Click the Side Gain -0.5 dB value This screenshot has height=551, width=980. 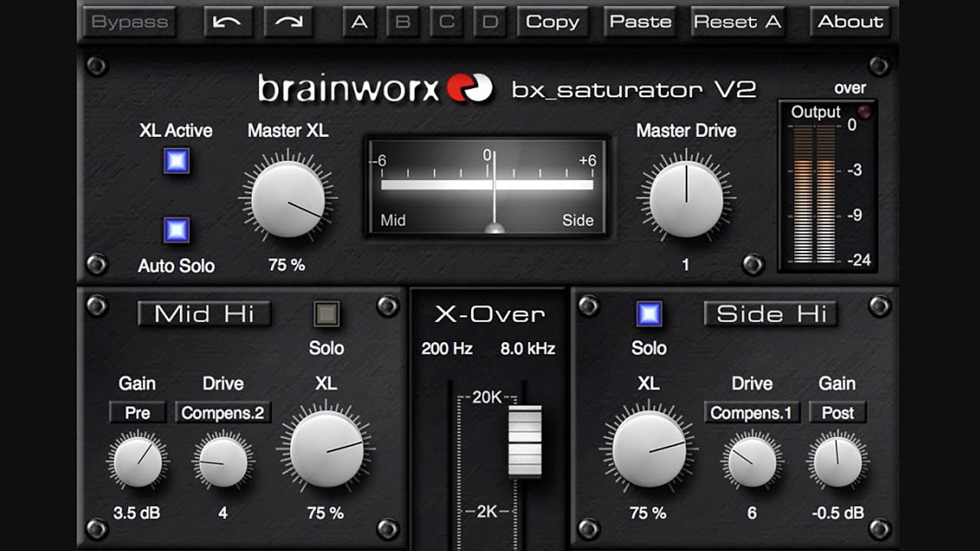point(838,514)
